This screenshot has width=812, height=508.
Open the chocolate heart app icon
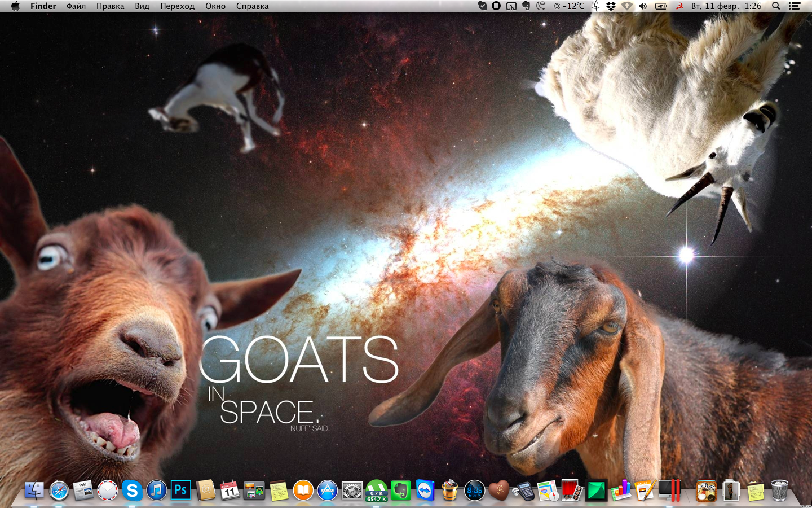pyautogui.click(x=498, y=491)
